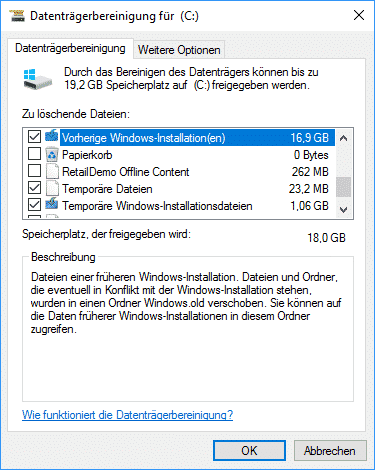Viewport: 375px width, 470px height.
Task: Check the RetailDemo Offline Content box
Action: pyautogui.click(x=34, y=171)
